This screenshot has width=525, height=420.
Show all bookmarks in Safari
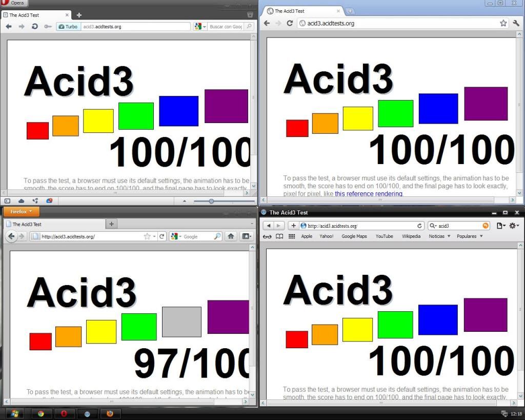[279, 236]
